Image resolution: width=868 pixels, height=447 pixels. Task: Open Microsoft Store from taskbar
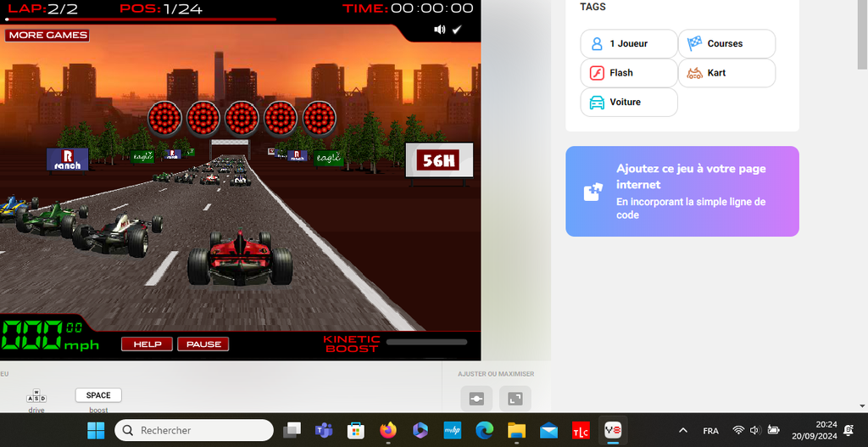[355, 430]
